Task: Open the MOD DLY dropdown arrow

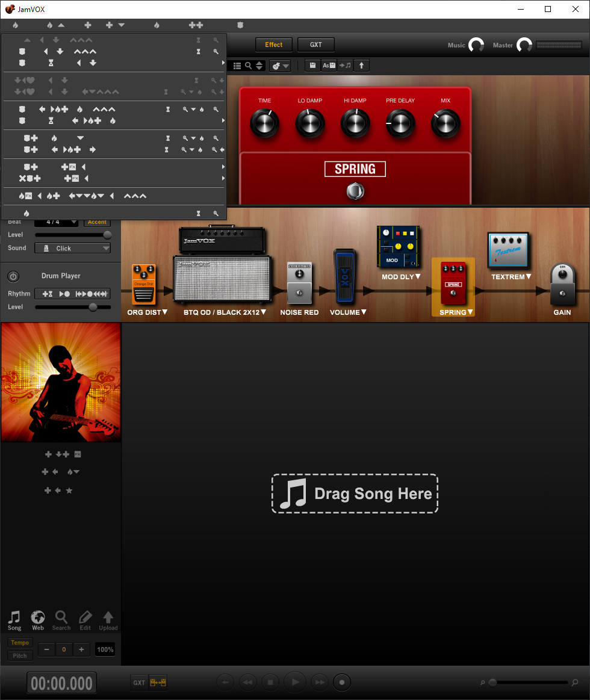Action: point(418,276)
